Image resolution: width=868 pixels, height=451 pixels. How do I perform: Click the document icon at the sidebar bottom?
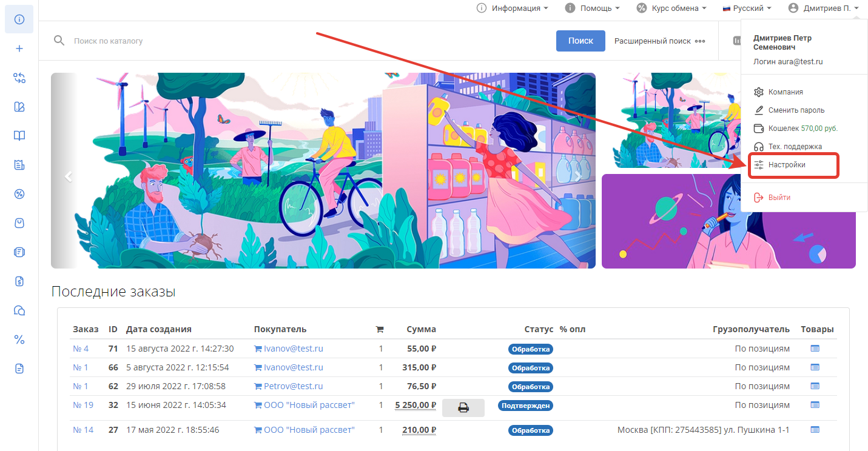[19, 369]
